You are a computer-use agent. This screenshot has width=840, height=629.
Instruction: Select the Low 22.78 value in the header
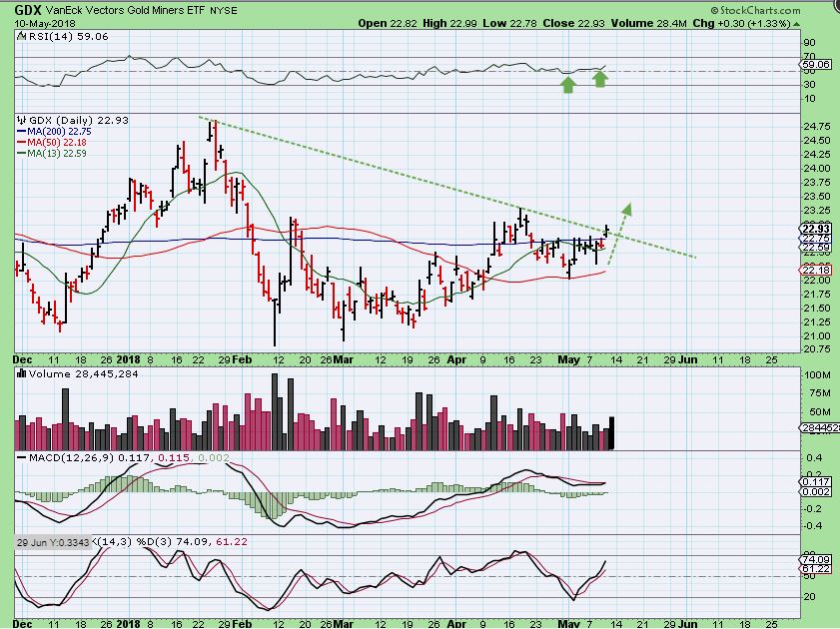(x=509, y=23)
